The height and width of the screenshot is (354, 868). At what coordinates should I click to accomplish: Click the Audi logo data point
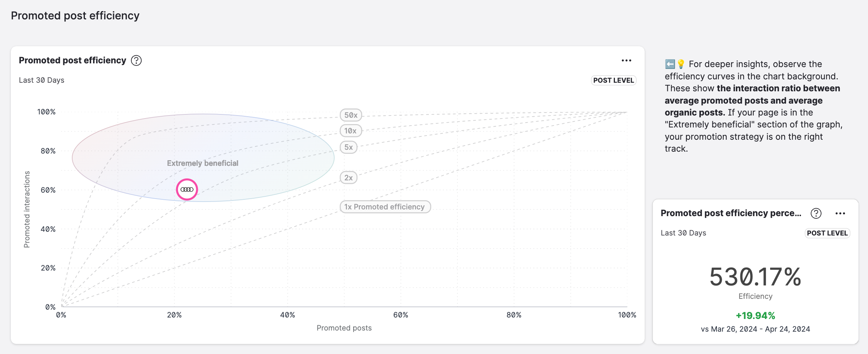(187, 190)
